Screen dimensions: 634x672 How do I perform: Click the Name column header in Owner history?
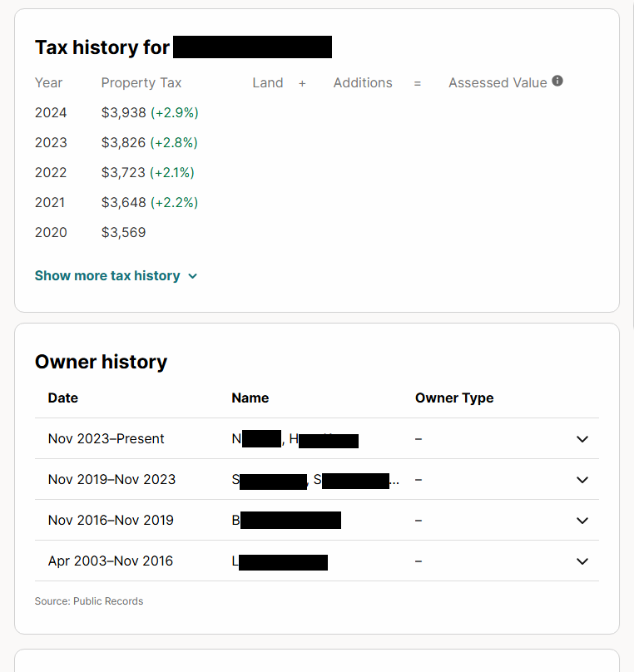[x=250, y=398]
